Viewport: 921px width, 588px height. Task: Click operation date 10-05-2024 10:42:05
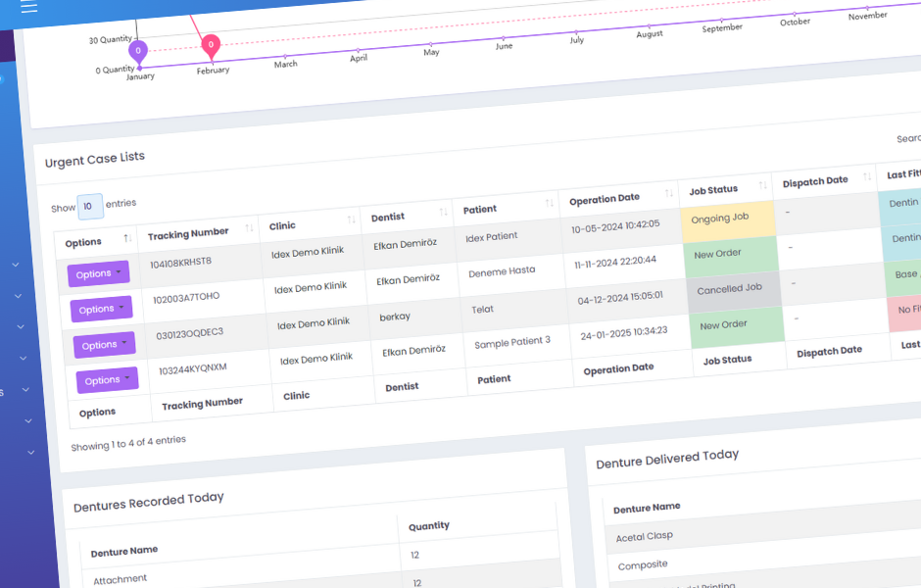615,225
